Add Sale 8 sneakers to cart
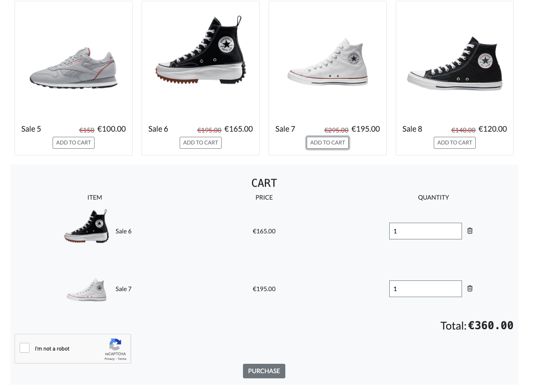The height and width of the screenshot is (392, 533). pos(454,142)
